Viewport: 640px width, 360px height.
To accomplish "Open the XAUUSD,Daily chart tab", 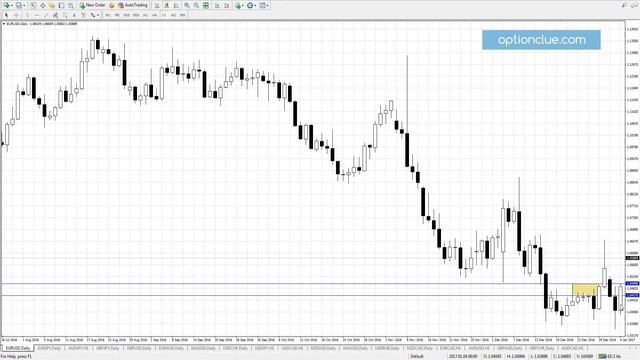I will [x=203, y=348].
